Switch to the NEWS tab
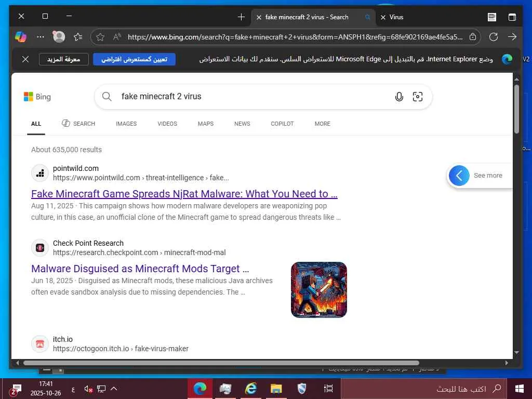The image size is (532, 399). click(242, 124)
